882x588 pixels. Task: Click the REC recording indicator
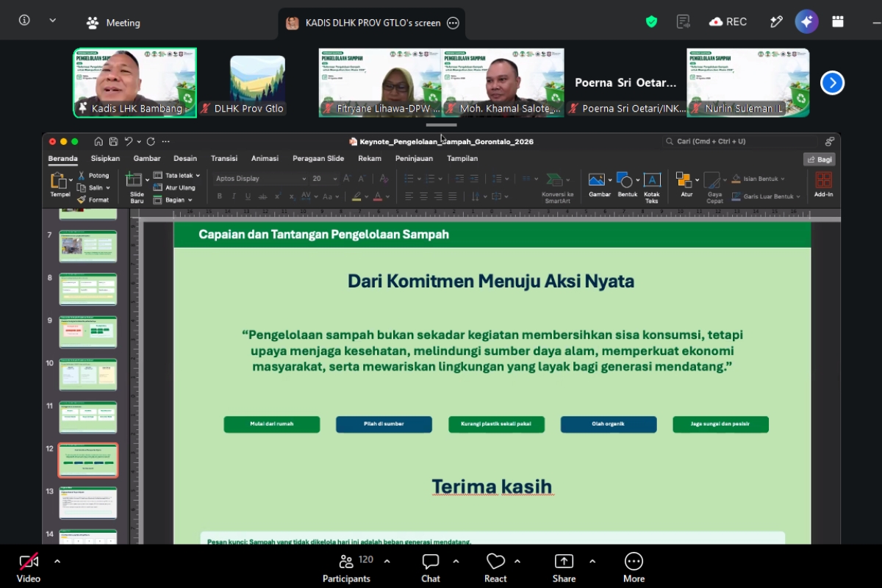tap(728, 22)
